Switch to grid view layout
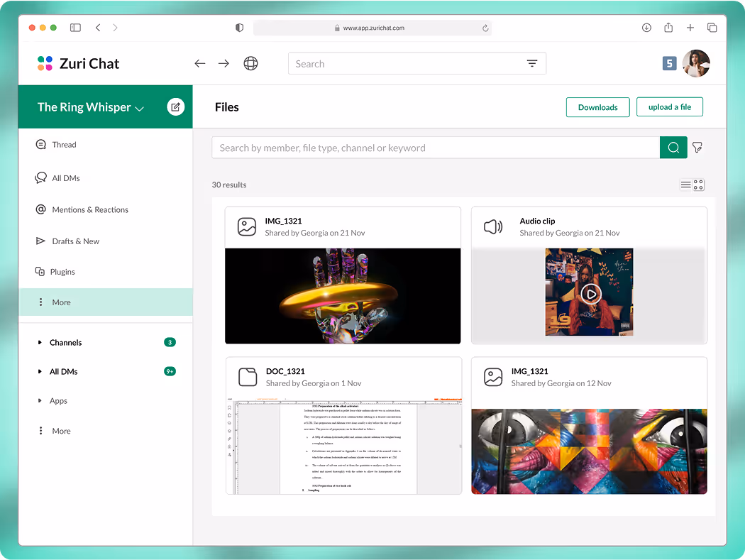 (698, 185)
